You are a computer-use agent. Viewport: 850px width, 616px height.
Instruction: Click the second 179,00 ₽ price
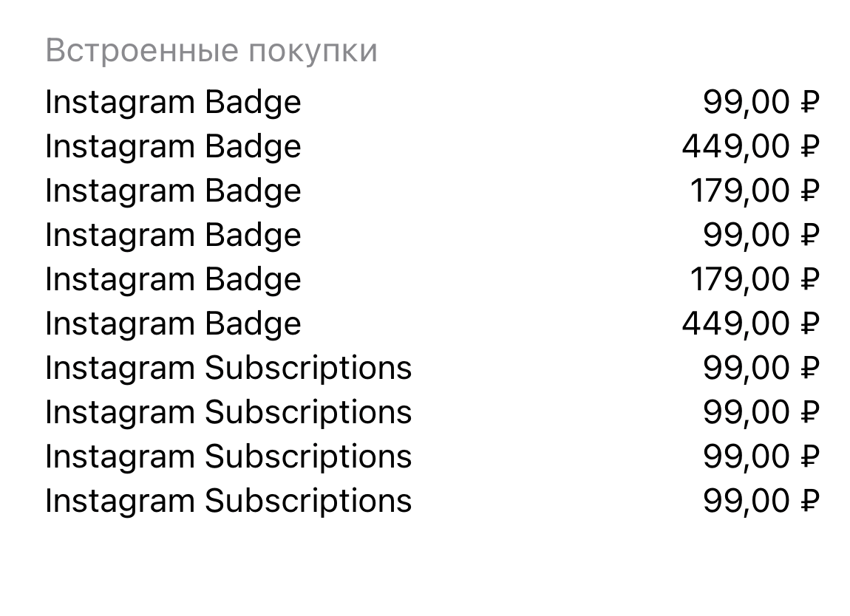click(755, 280)
